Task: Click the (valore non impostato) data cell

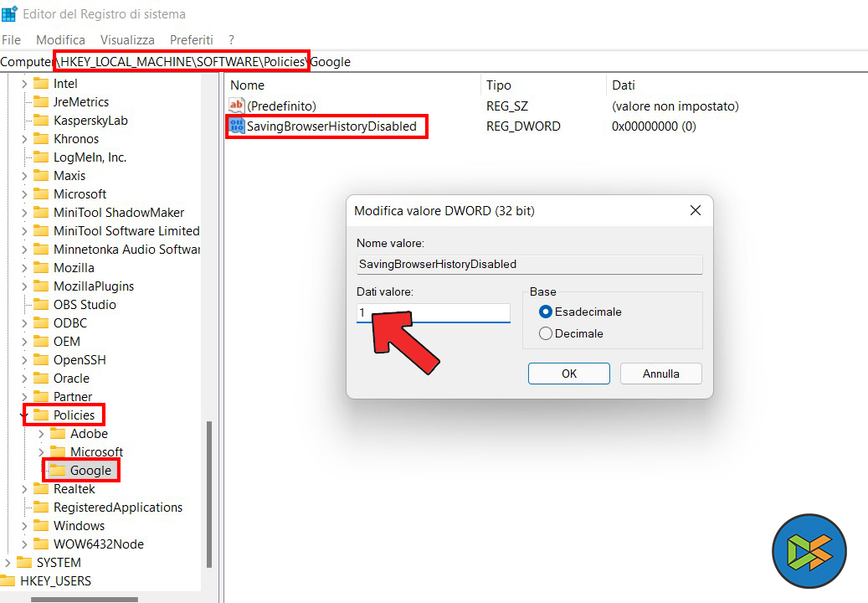Action: pyautogui.click(x=675, y=106)
